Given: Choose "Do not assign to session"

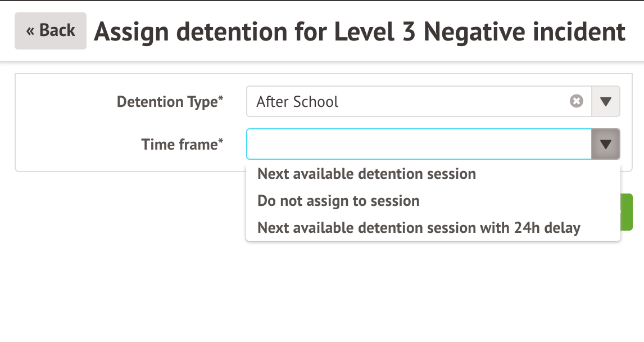Looking at the screenshot, I should click(x=338, y=201).
